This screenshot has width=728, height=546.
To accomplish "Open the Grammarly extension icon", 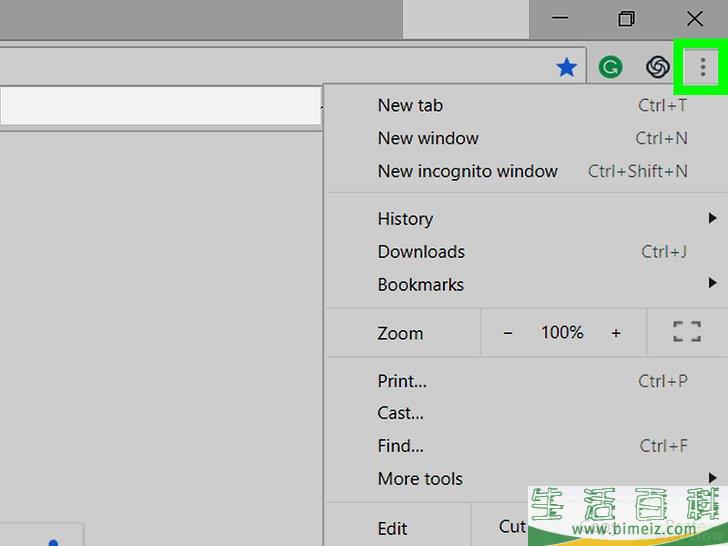I will [x=610, y=67].
